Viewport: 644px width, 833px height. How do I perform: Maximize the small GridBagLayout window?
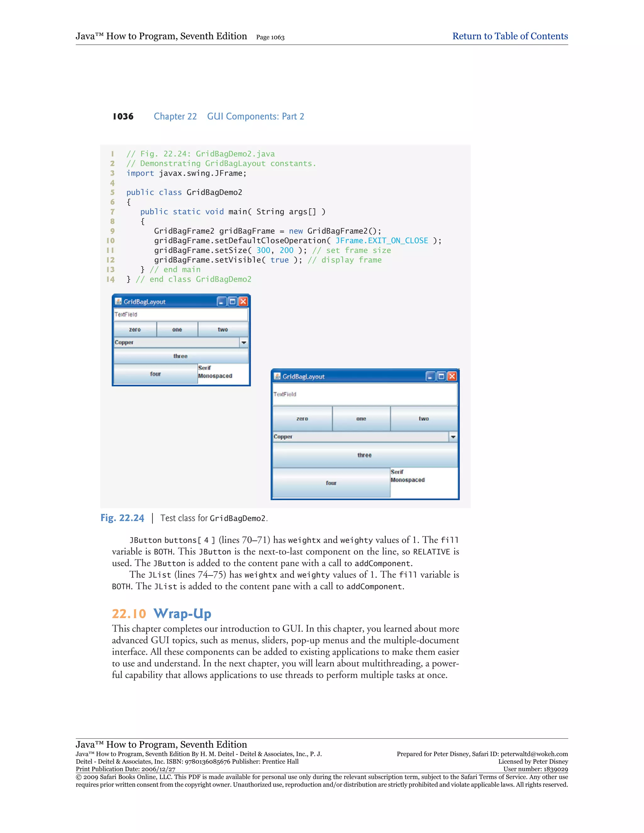coord(232,302)
